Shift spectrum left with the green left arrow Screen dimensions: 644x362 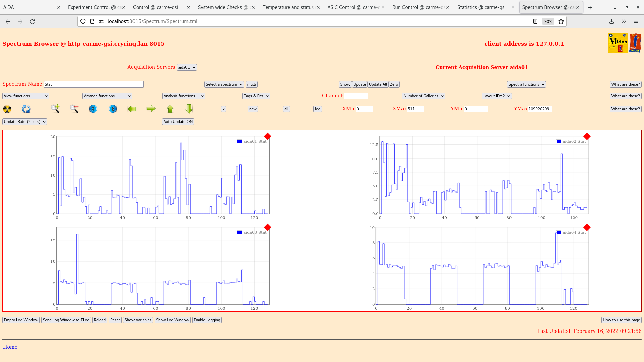tap(132, 109)
